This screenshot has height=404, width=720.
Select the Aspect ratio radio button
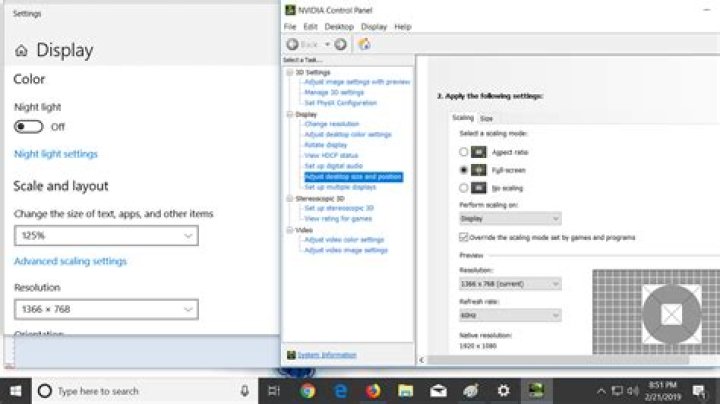[x=463, y=152]
